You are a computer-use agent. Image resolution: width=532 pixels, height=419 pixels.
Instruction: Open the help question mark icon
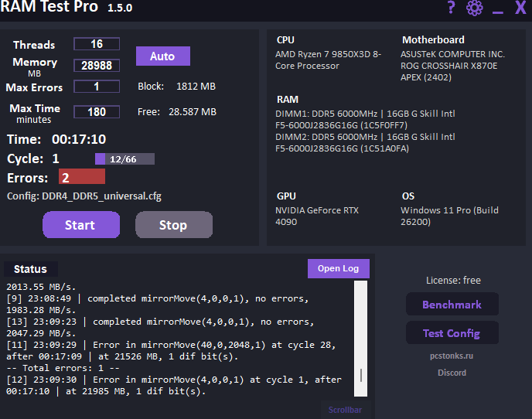tap(451, 7)
